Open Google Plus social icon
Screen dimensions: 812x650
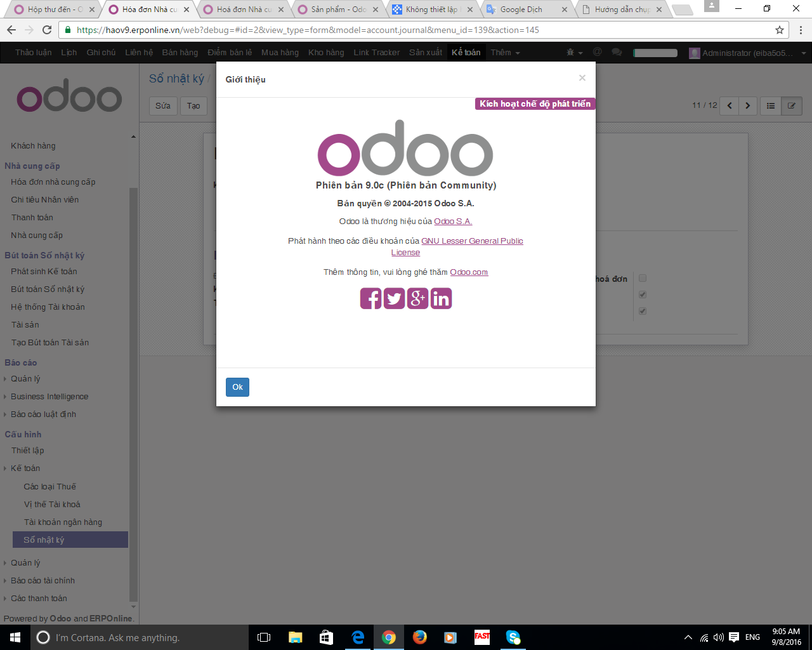[417, 298]
